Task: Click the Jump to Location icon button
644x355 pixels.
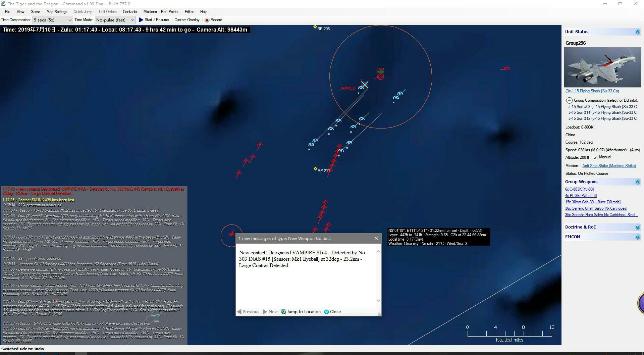Action: point(283,312)
